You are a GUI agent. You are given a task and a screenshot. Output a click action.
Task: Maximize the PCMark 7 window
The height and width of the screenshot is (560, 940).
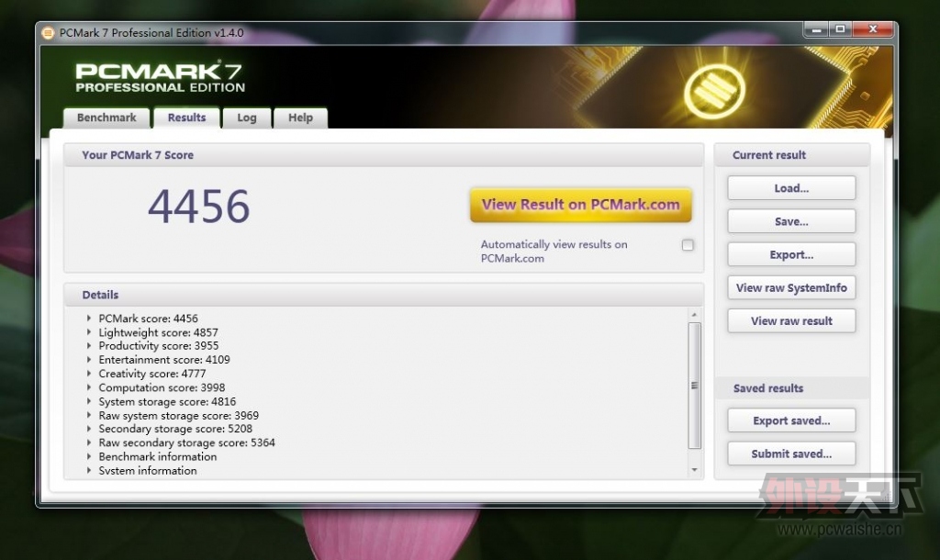tap(840, 29)
